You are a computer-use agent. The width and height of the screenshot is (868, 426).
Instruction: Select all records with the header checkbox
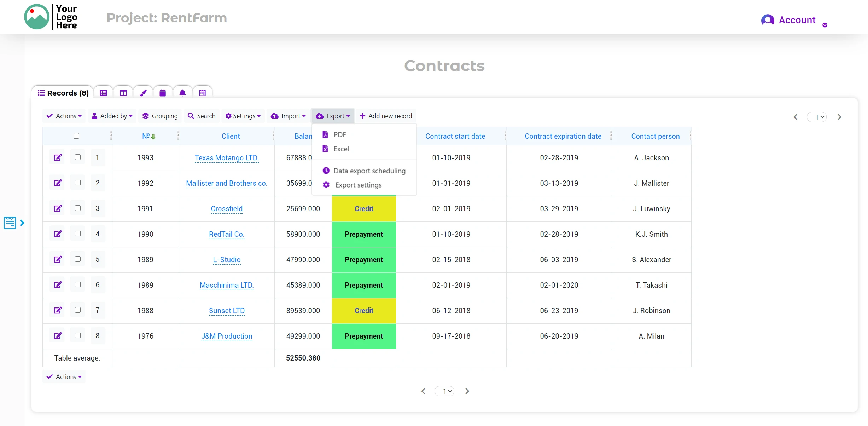76,136
